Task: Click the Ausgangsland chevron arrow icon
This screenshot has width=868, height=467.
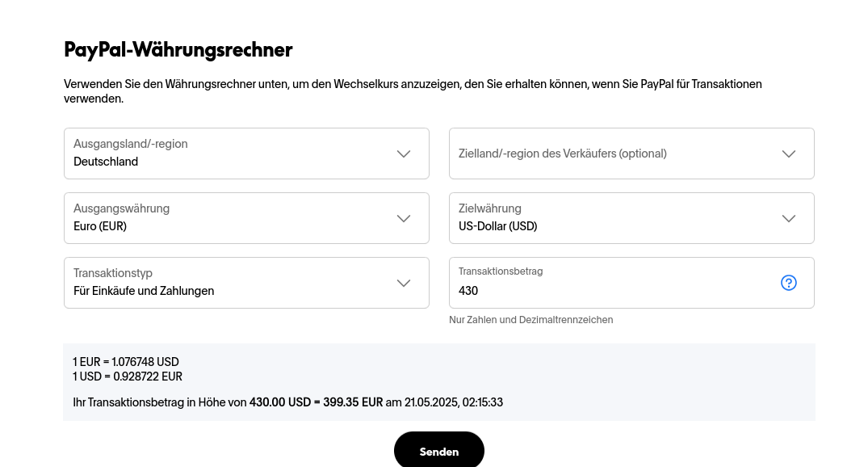Action: click(404, 154)
